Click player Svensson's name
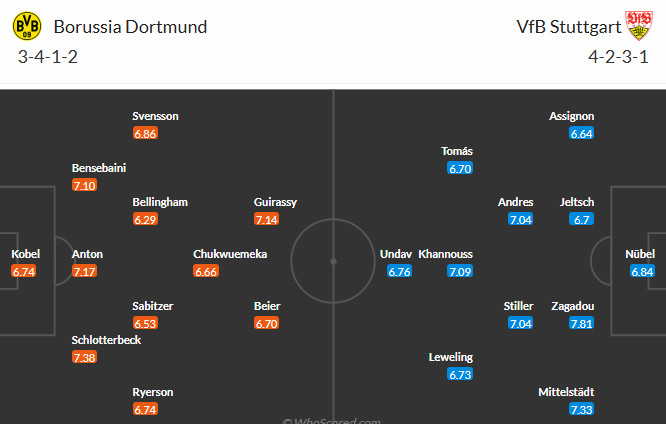This screenshot has width=666, height=424. point(156,116)
